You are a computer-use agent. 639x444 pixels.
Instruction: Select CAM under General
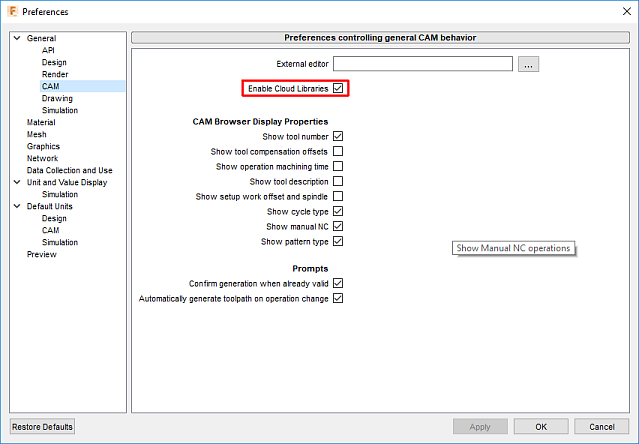coord(51,86)
